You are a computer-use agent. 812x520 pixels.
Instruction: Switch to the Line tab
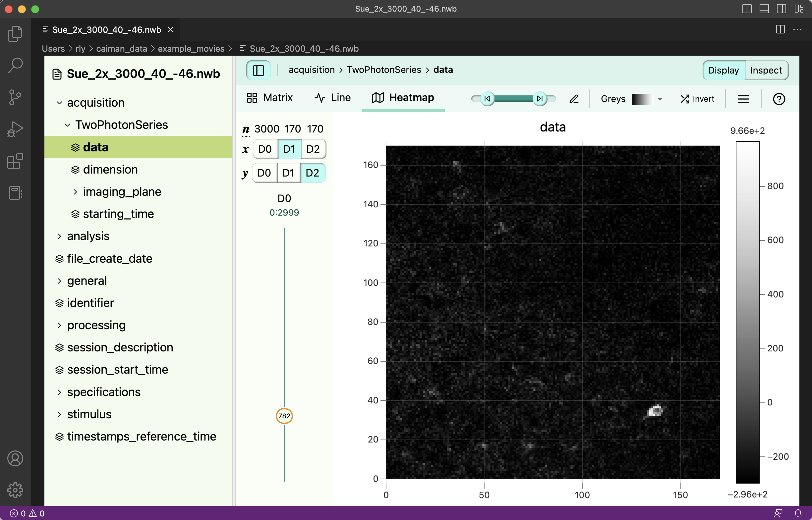(x=332, y=98)
